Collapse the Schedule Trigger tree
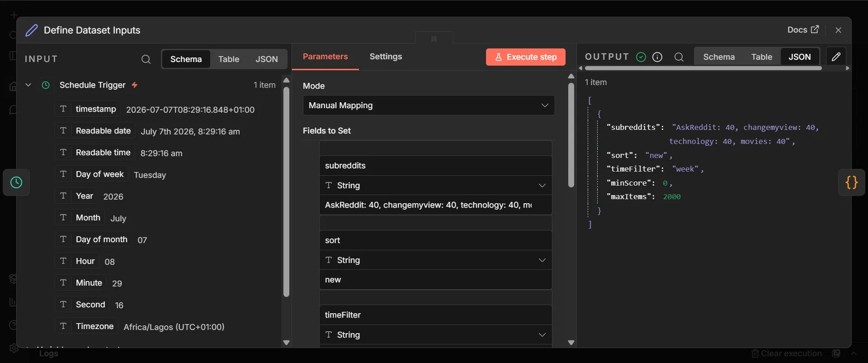 [28, 85]
